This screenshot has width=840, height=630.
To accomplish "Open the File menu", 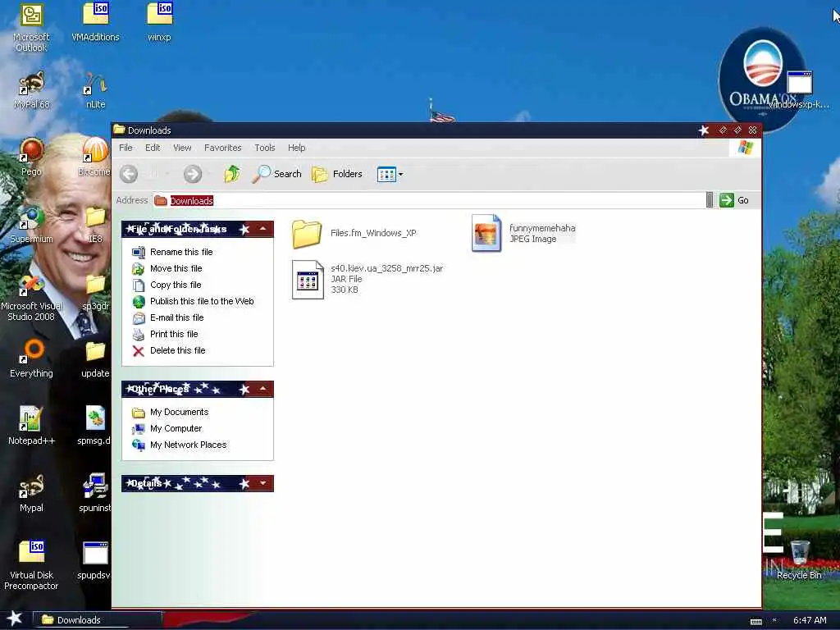I will (x=126, y=148).
